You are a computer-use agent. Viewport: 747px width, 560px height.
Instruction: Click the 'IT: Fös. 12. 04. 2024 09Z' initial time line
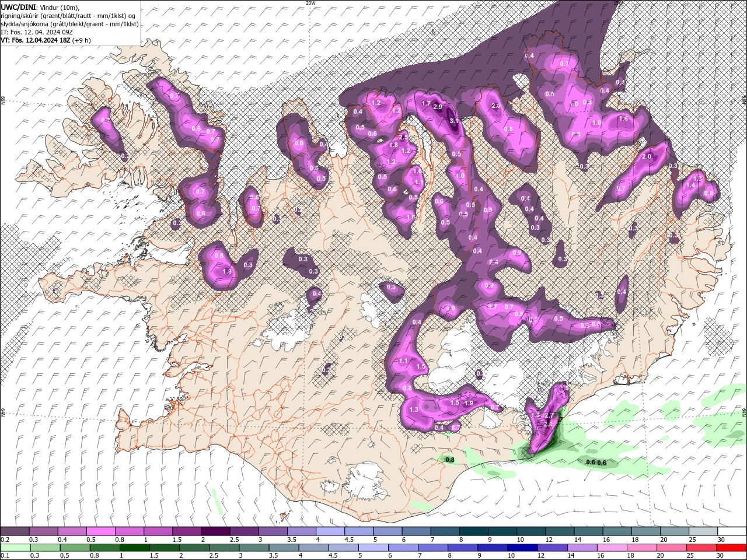point(37,32)
